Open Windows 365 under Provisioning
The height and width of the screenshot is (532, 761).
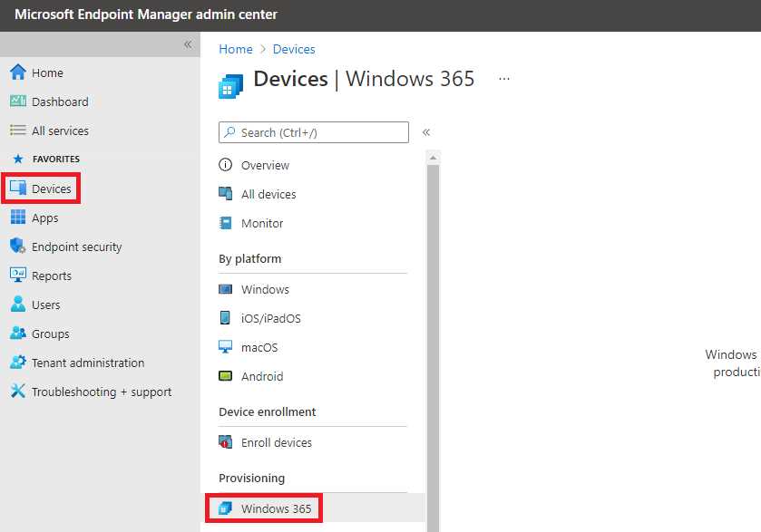click(274, 508)
